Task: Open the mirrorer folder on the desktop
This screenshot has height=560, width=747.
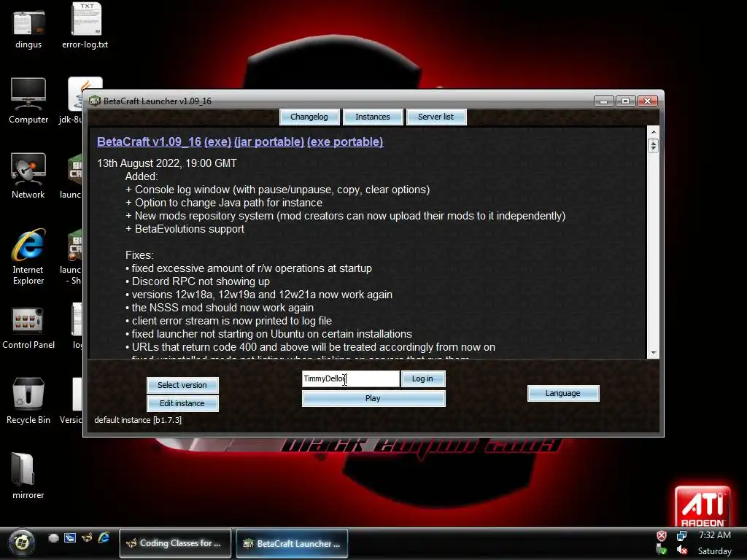Action: pyautogui.click(x=28, y=475)
